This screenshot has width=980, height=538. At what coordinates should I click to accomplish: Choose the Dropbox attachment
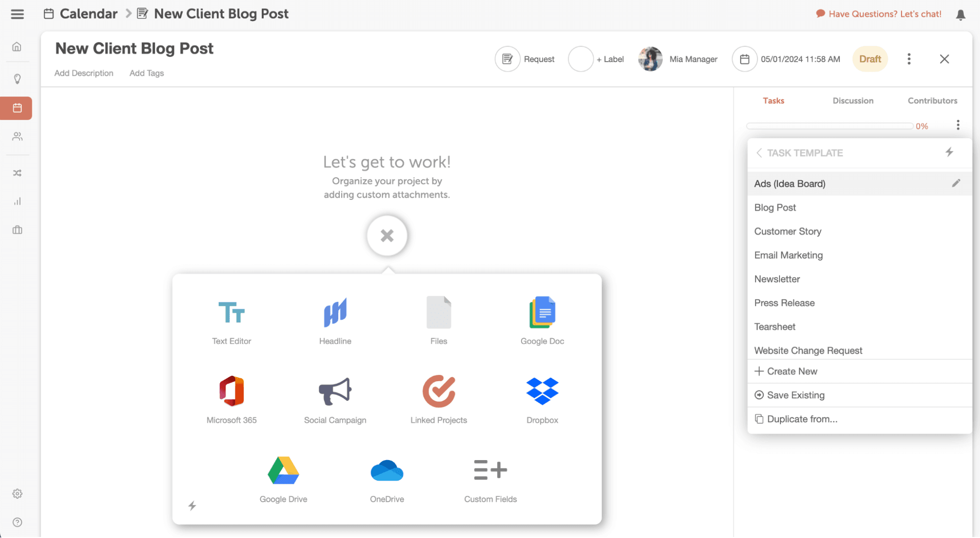(542, 391)
